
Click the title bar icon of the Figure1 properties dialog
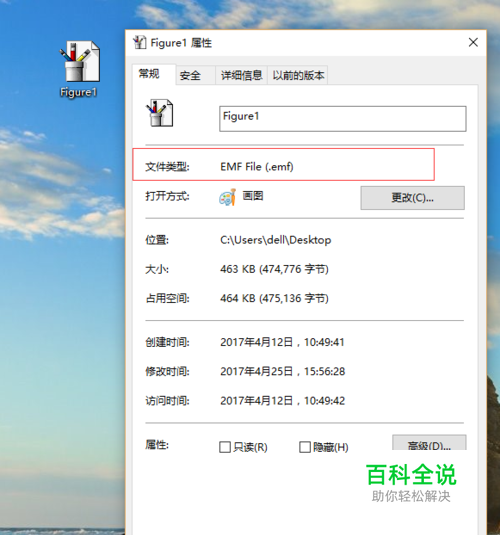click(x=139, y=43)
